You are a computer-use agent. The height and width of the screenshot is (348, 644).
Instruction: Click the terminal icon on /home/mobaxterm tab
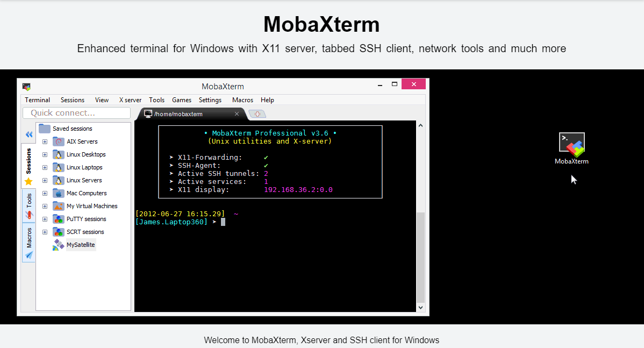click(148, 114)
